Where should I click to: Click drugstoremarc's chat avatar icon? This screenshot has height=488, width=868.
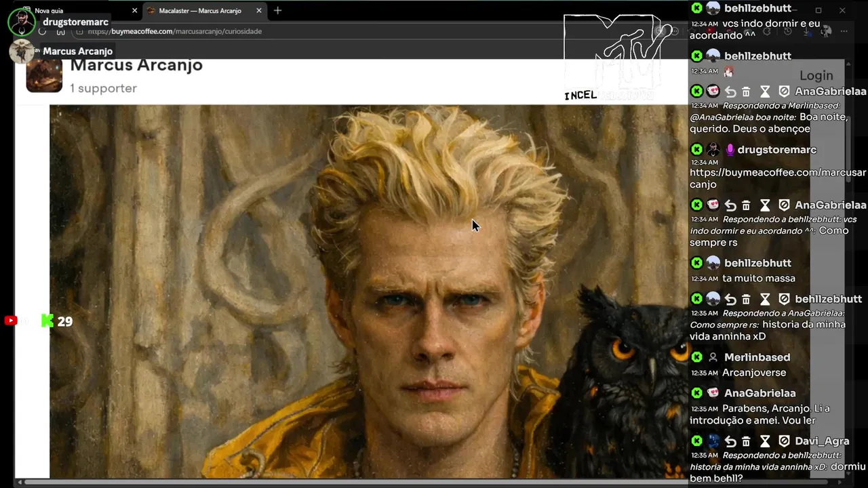tap(713, 150)
